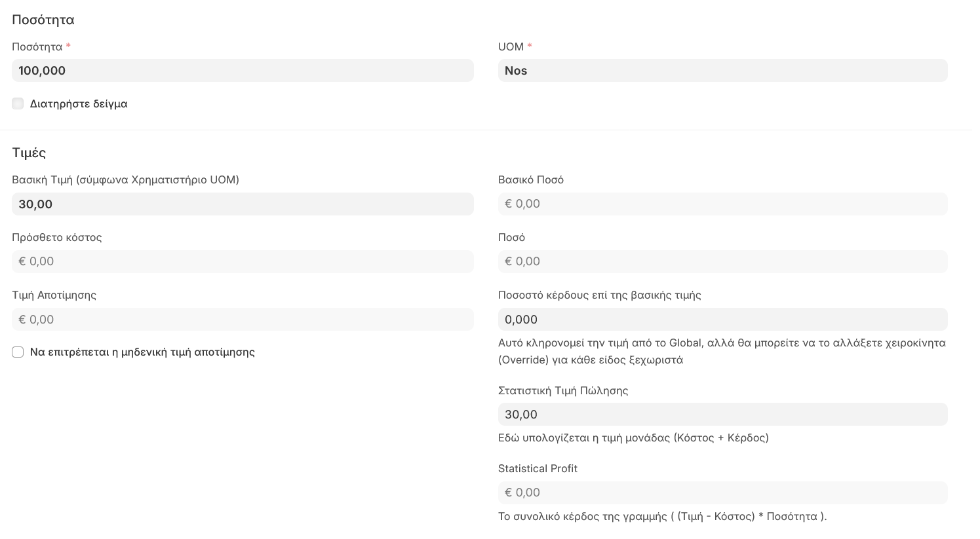Click the UOM field label

tap(511, 46)
